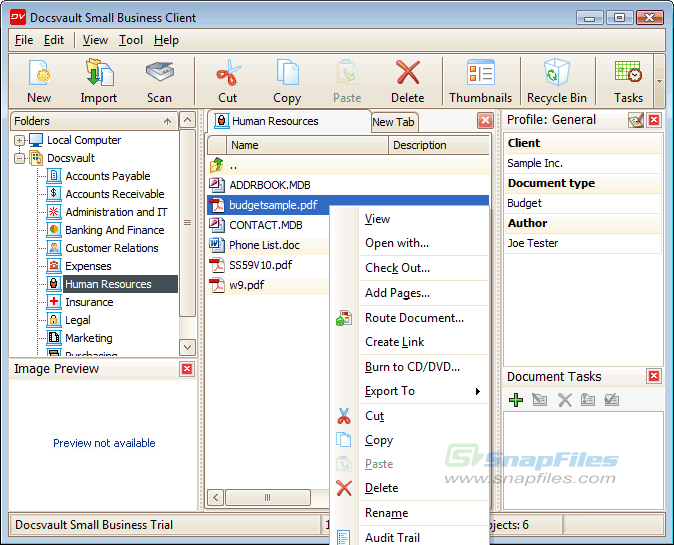Switch to Thumbnails view

coord(481,81)
